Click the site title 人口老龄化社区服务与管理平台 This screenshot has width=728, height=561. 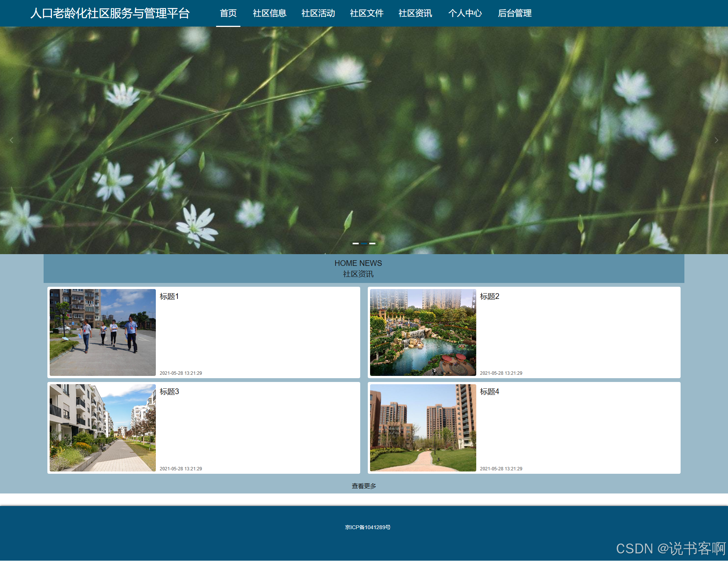point(110,13)
